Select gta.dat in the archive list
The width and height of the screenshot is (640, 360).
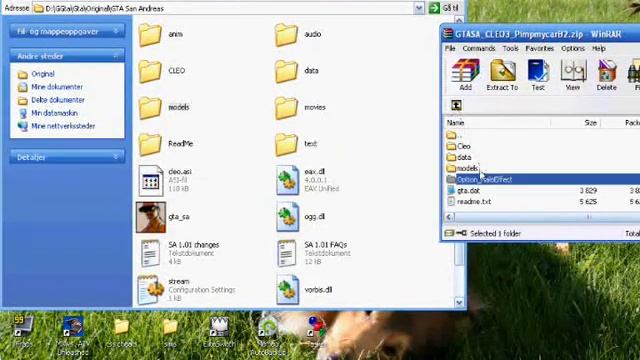[x=463, y=190]
